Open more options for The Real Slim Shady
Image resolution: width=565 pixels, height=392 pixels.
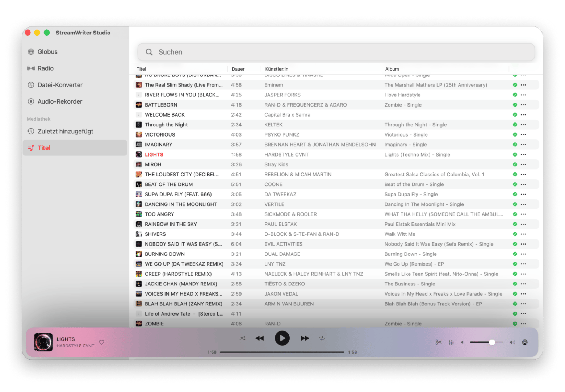pyautogui.click(x=523, y=85)
